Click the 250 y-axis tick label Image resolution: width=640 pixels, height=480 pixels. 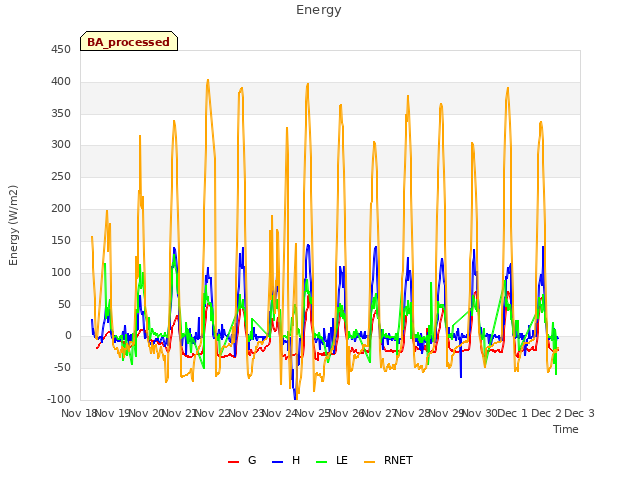coord(61,176)
